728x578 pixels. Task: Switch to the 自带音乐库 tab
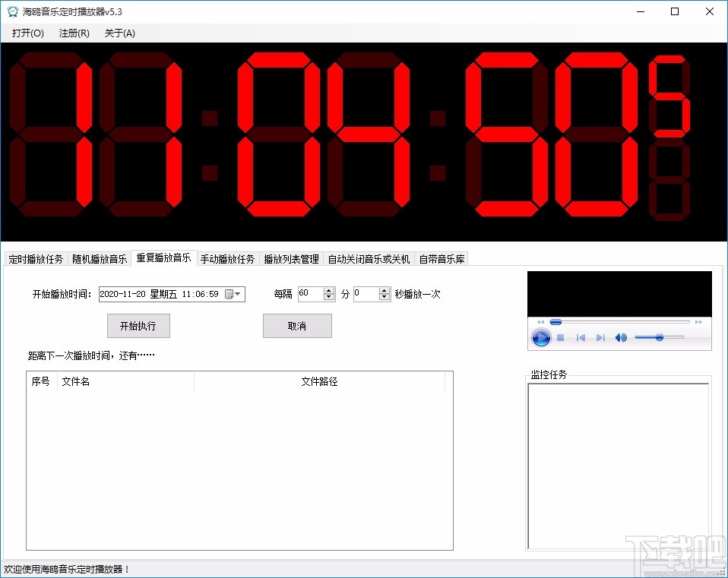(x=442, y=257)
